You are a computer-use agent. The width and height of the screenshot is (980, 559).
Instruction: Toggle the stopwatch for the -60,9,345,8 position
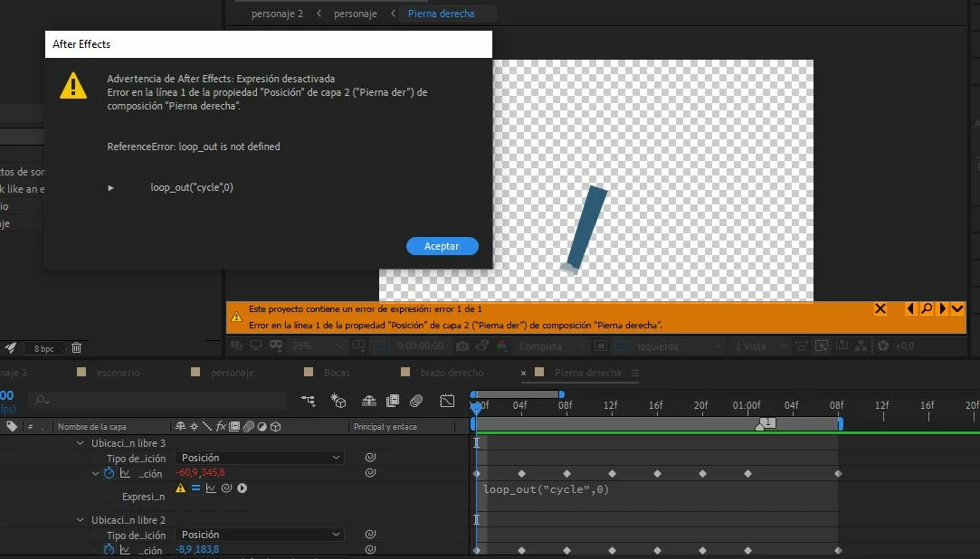[109, 473]
